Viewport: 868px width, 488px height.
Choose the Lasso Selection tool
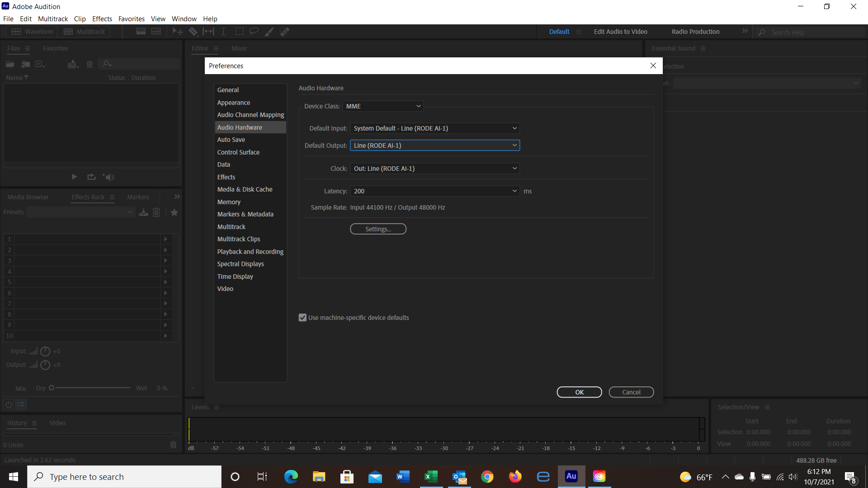(254, 31)
